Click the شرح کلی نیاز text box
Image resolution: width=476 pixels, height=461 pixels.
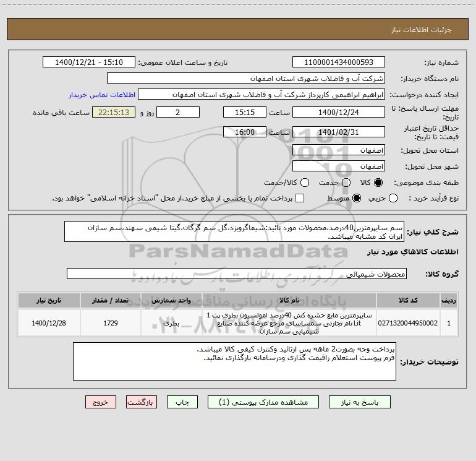[x=234, y=232]
